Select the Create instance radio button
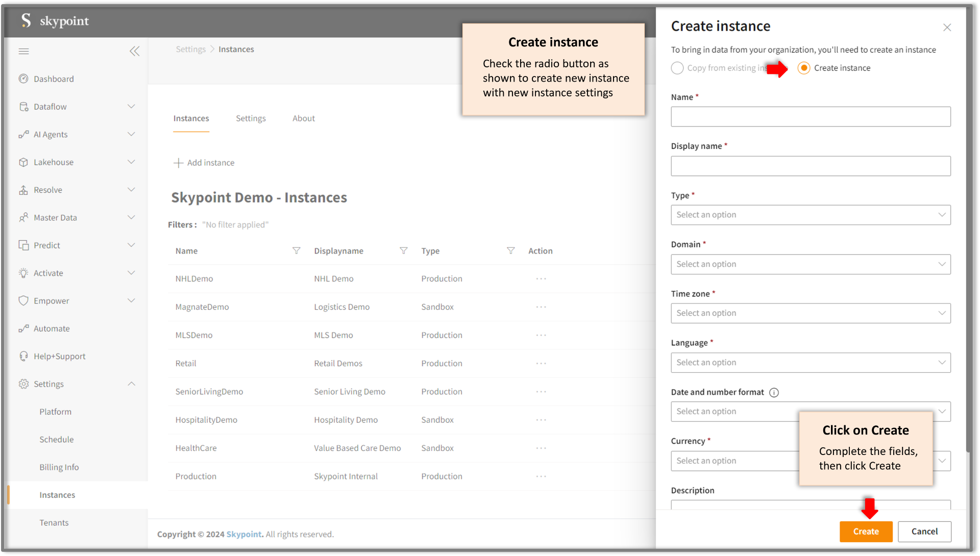980x556 pixels. click(x=804, y=68)
